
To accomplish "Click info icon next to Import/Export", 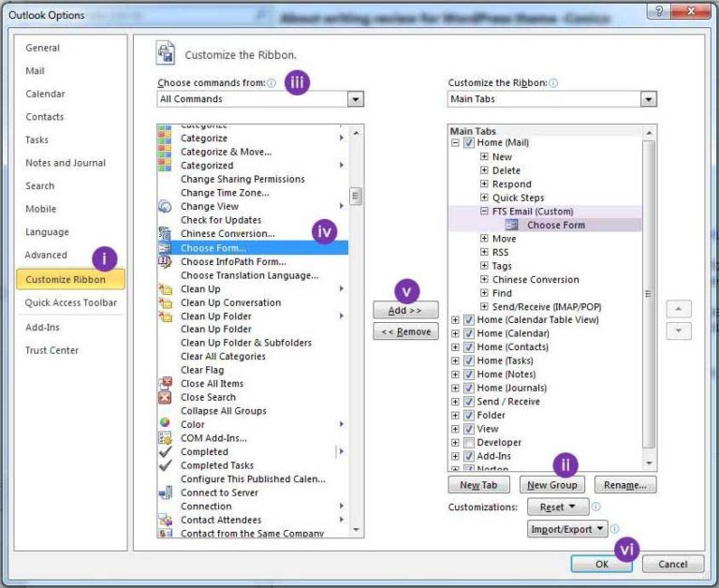I will pos(615,529).
